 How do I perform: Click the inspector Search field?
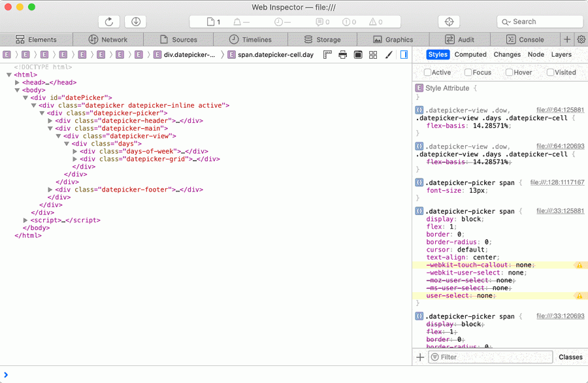coord(540,22)
